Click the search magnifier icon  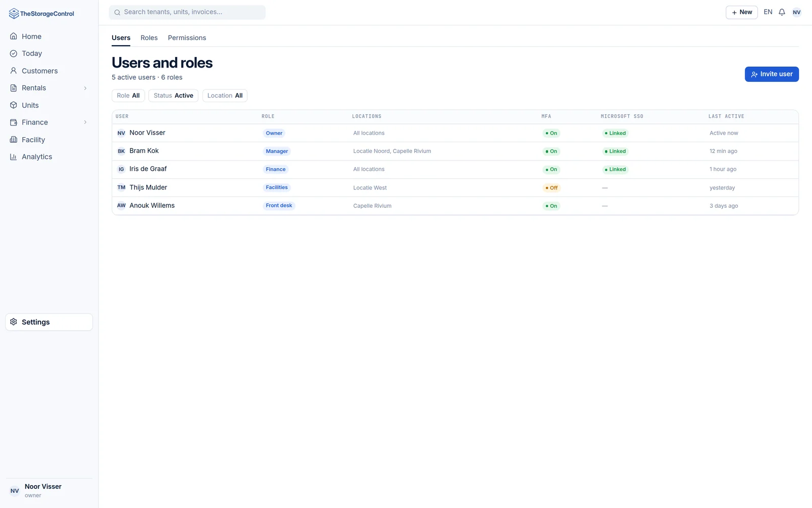117,12
